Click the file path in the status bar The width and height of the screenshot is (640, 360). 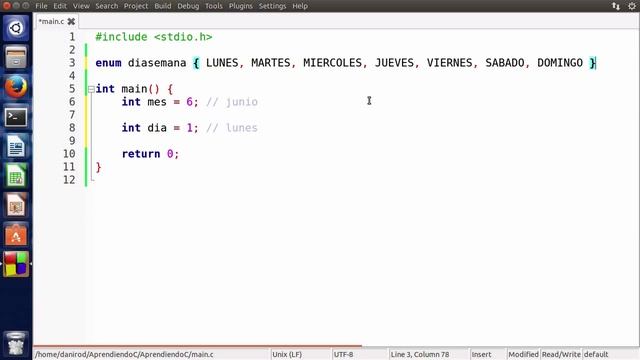pyautogui.click(x=124, y=354)
